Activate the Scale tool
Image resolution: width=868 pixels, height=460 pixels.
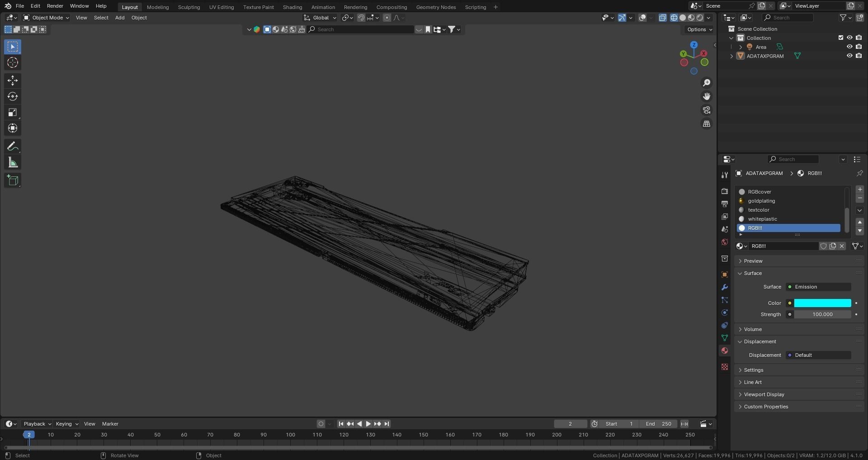[13, 112]
